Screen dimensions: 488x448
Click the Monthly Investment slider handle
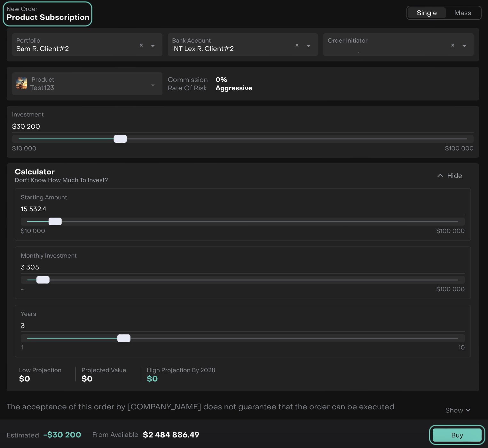click(43, 280)
